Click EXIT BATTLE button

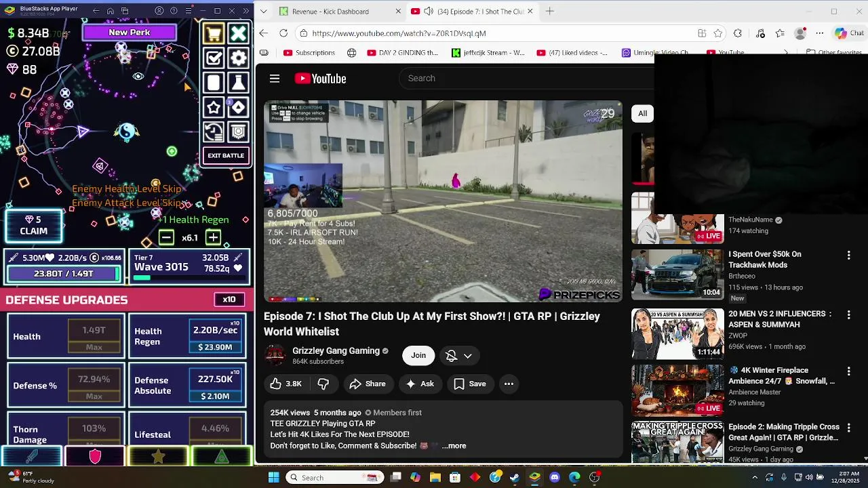(x=226, y=156)
